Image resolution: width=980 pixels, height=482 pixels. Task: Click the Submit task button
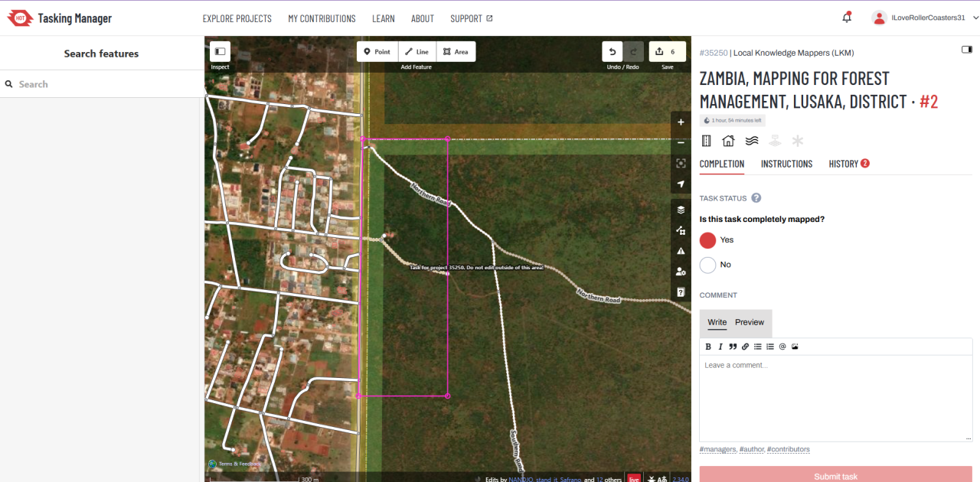pyautogui.click(x=836, y=474)
